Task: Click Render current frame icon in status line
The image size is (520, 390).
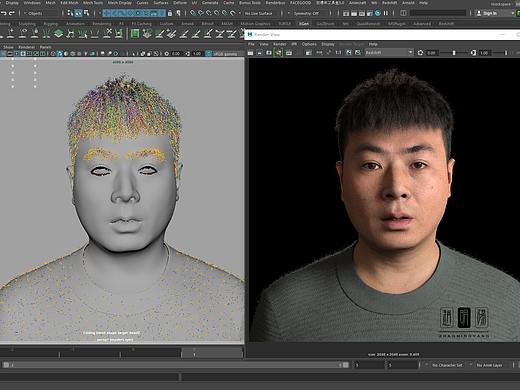Action: click(354, 13)
